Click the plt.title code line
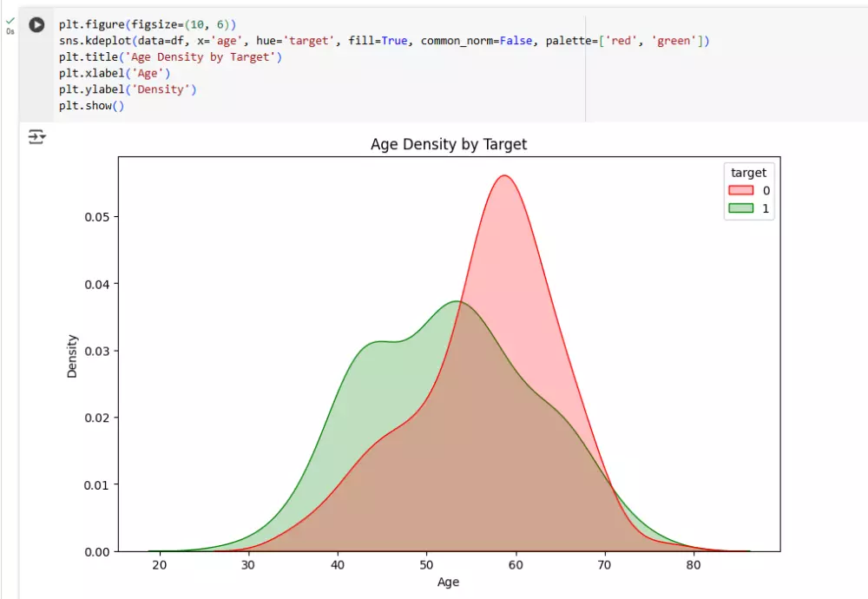Viewport: 868px width, 599px height. [170, 56]
